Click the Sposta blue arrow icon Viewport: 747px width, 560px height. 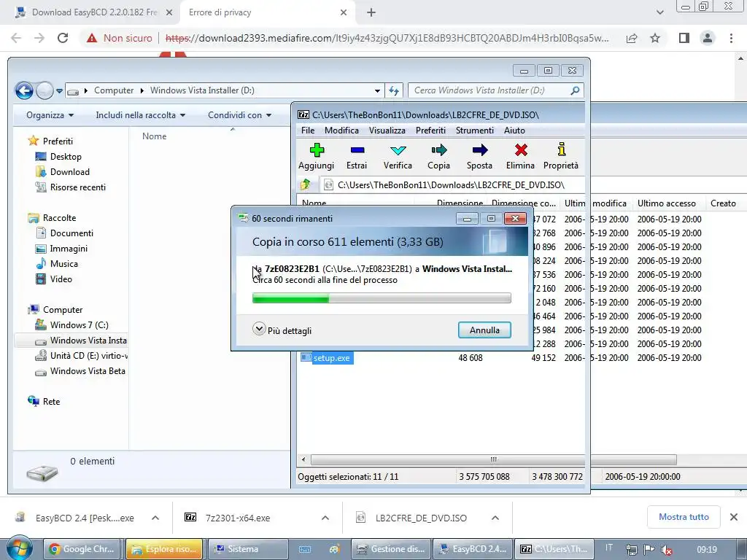coord(480,150)
